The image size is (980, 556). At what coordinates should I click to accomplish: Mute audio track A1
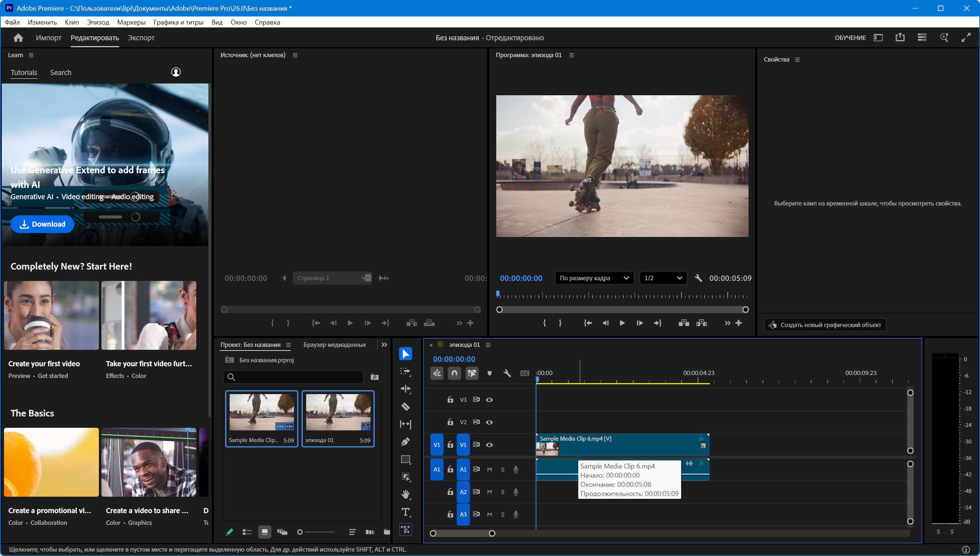coord(489,469)
